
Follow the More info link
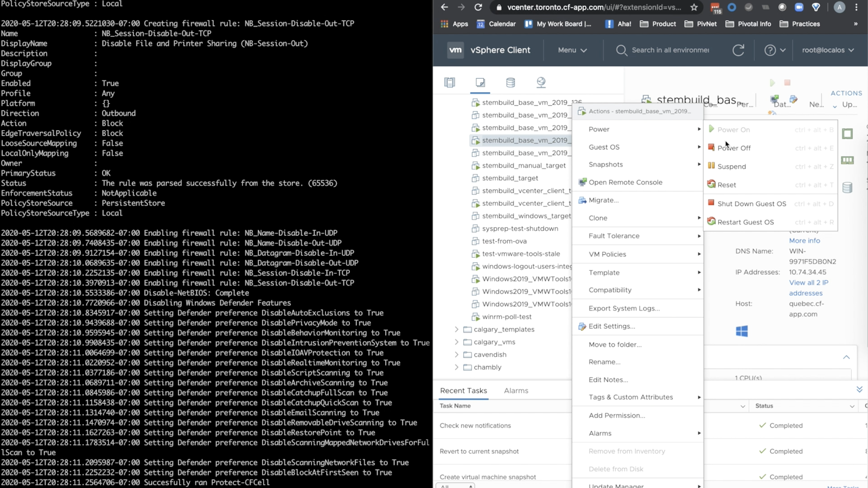click(805, 241)
